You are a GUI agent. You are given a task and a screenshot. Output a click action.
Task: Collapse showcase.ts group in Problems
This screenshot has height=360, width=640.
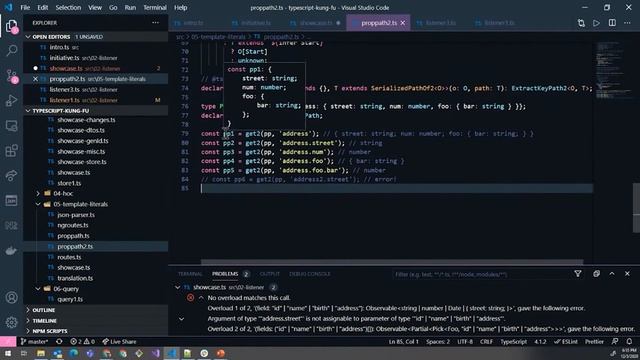pos(178,287)
